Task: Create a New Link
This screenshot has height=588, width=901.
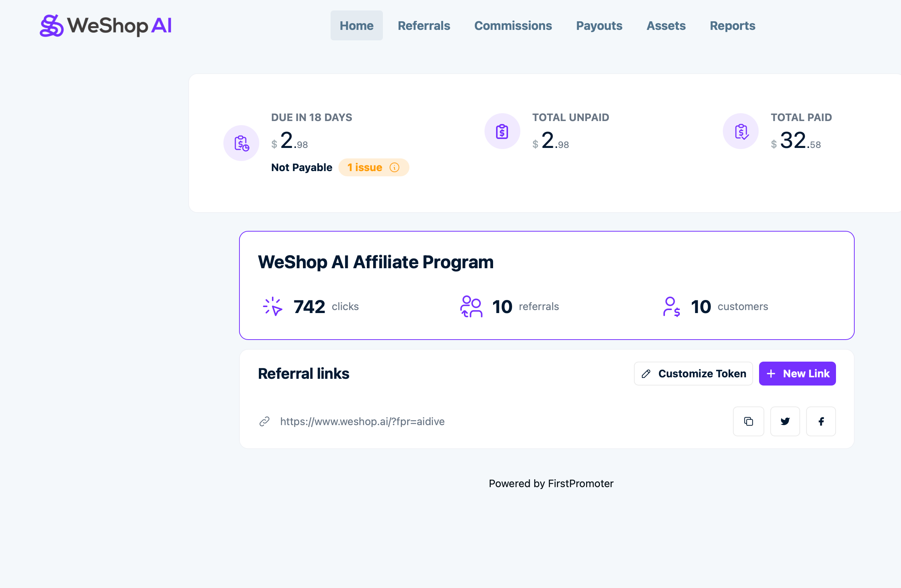Action: [797, 374]
